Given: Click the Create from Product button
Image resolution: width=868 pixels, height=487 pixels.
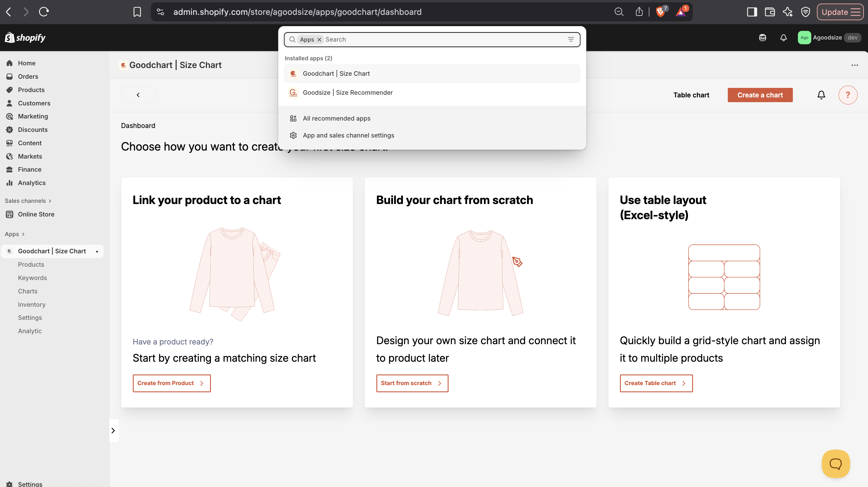Looking at the screenshot, I should [171, 383].
